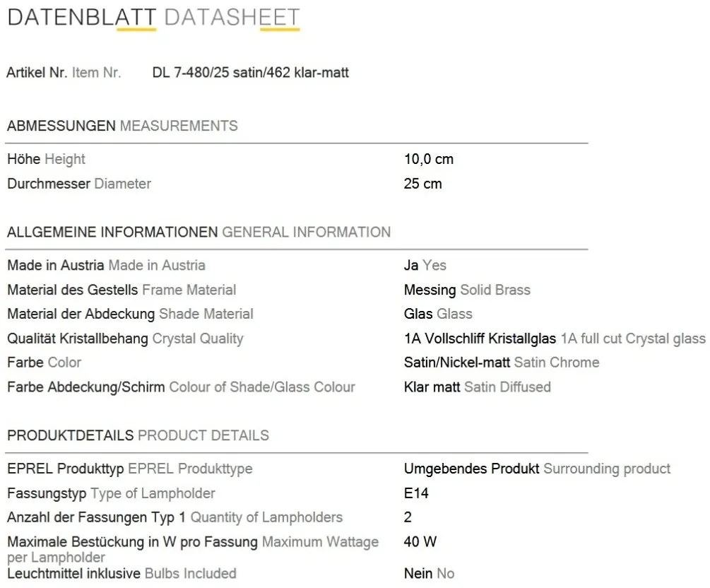
Task: Click the Diameter value 25 cm
Action: (x=422, y=184)
